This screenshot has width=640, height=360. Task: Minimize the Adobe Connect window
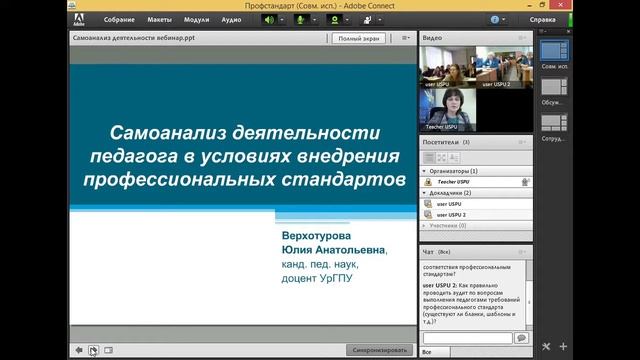529,5
